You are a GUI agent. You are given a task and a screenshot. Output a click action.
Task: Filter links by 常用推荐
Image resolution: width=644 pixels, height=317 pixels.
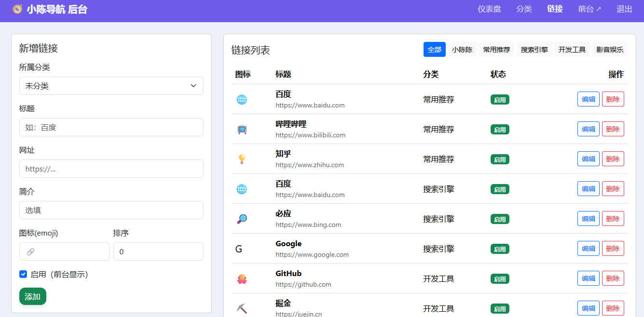496,50
